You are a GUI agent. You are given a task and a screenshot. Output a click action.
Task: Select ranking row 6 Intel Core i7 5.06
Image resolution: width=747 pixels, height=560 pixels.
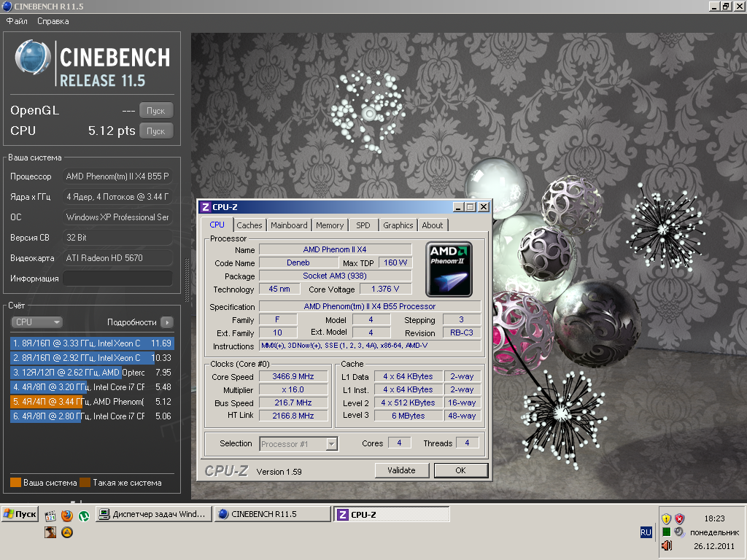coord(92,416)
